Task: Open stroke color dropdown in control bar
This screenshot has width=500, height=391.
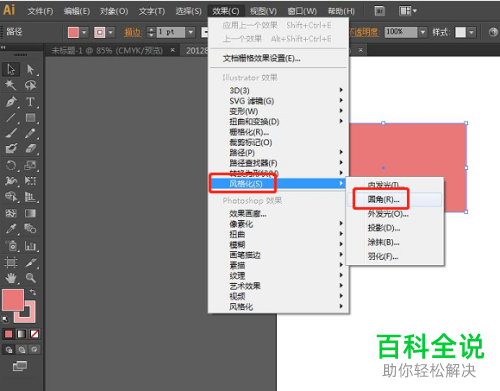Action: click(111, 32)
